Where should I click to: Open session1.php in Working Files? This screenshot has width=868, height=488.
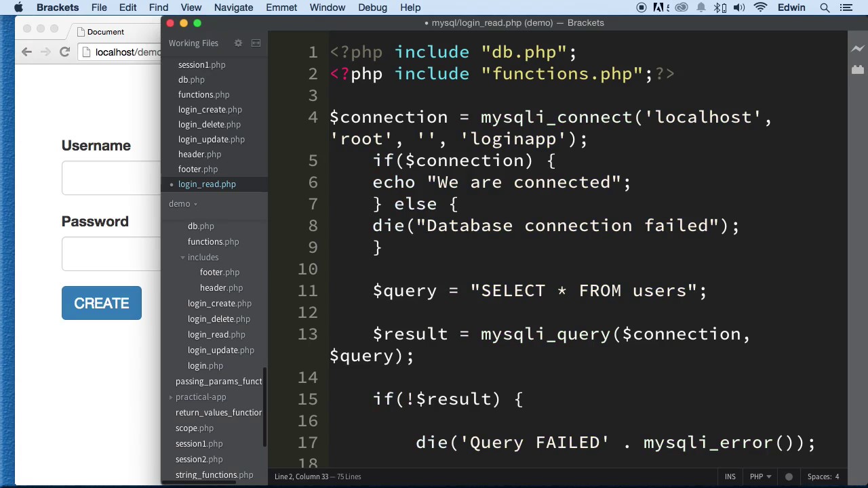point(201,65)
